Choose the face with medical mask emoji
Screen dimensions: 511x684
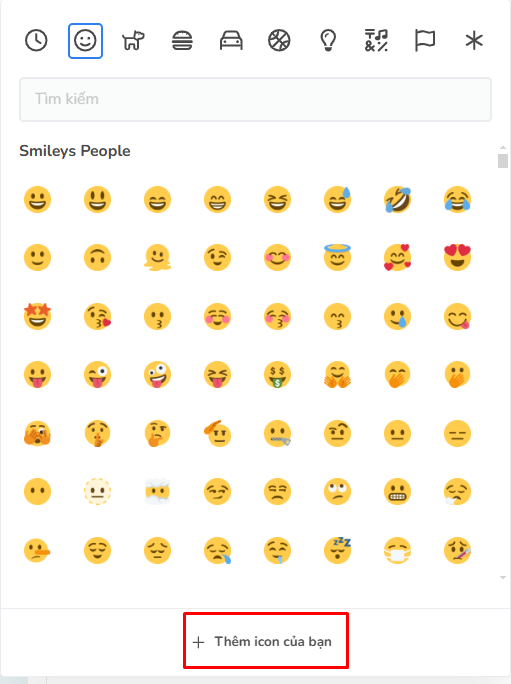(398, 550)
